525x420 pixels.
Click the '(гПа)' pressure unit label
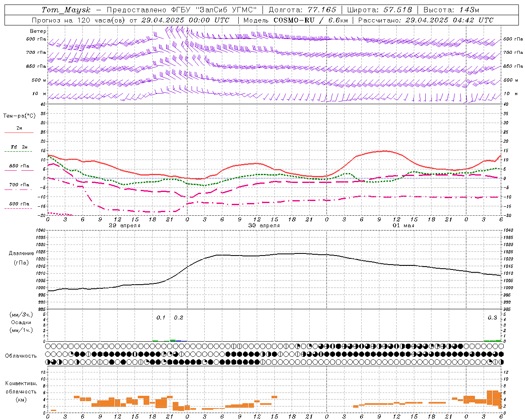(21, 263)
